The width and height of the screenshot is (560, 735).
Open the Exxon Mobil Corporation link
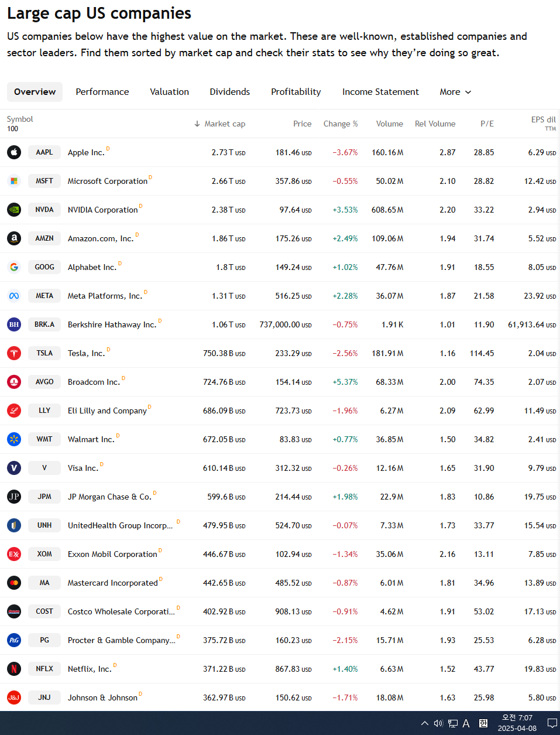click(112, 555)
